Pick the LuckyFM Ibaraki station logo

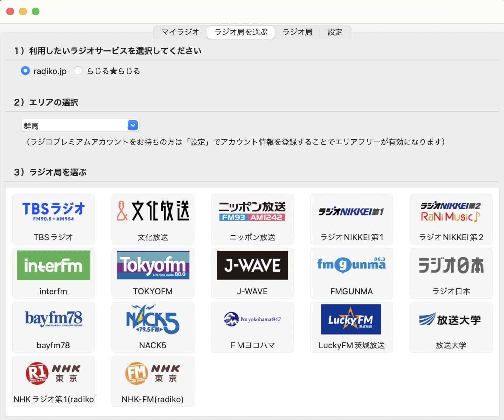(x=351, y=319)
